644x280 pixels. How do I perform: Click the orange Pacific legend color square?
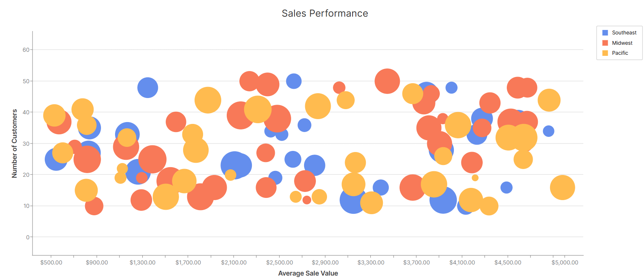tap(605, 53)
